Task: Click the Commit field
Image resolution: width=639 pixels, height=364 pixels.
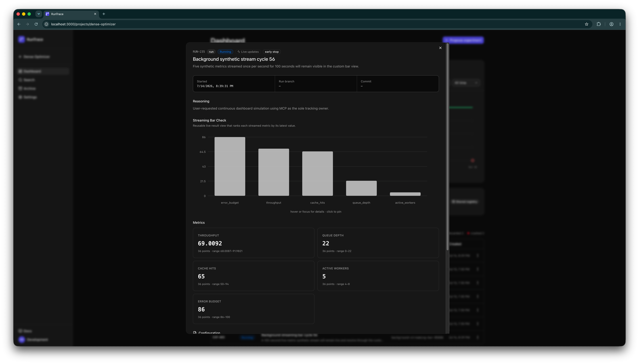Action: [x=398, y=84]
